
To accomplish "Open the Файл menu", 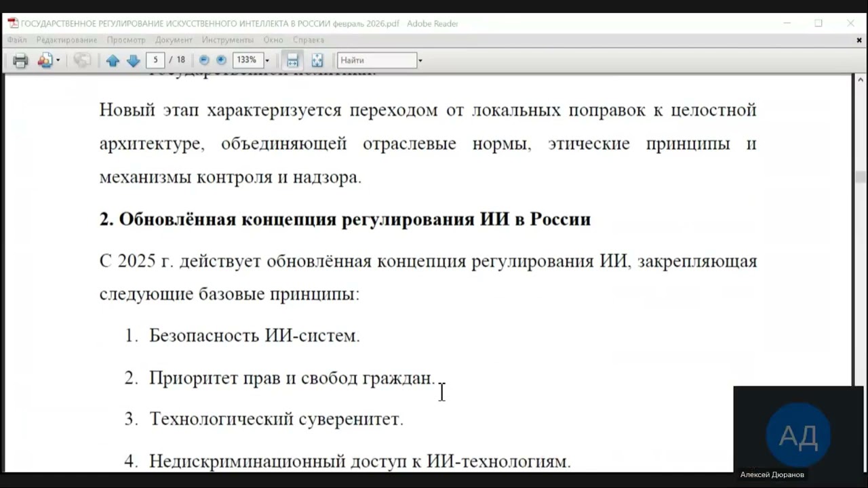I will click(17, 40).
